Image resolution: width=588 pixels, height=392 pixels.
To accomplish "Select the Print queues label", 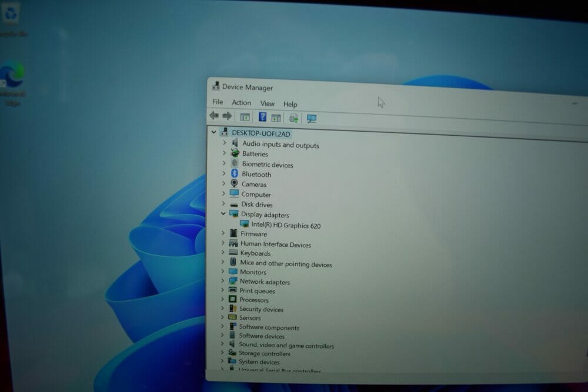I will click(x=258, y=291).
